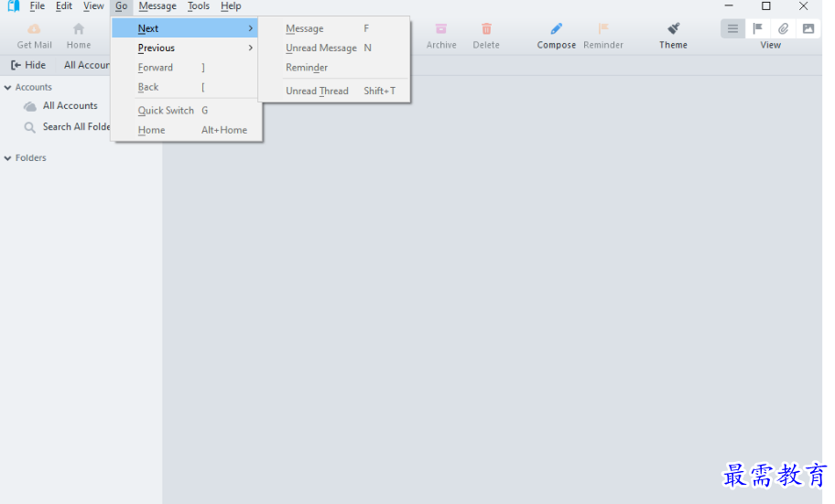Open the Theme paintbrush icon
The image size is (835, 504).
[x=673, y=28]
